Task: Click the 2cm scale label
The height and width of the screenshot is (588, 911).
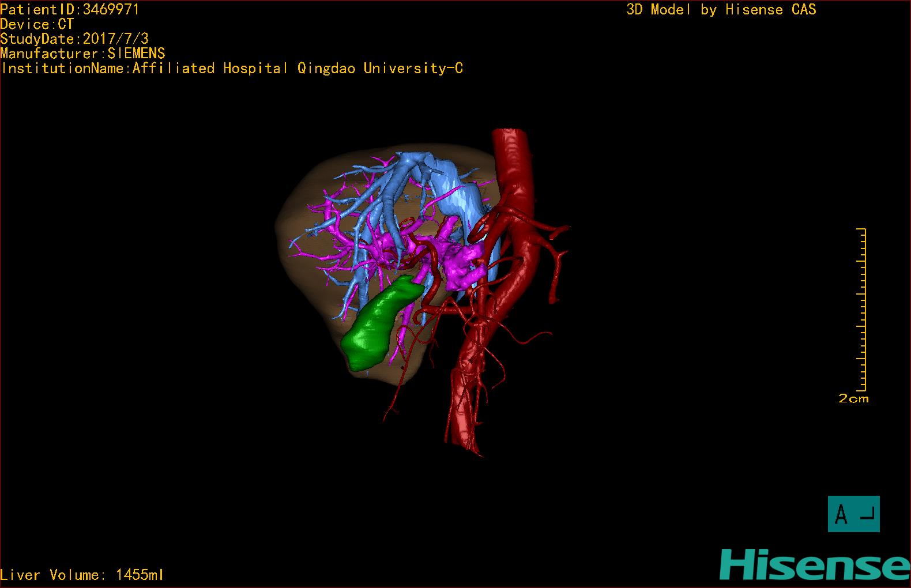Action: coord(853,398)
